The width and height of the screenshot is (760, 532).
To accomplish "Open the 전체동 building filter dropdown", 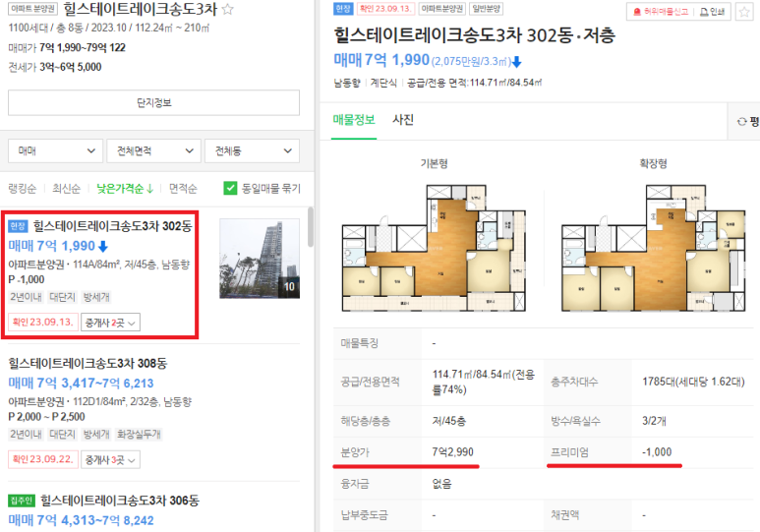I will (x=252, y=150).
